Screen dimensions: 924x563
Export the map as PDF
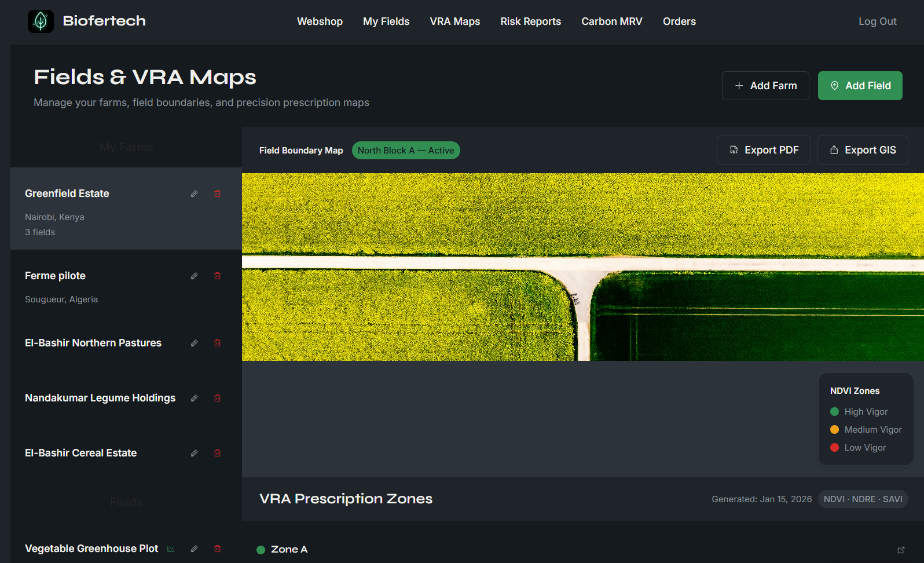(x=763, y=150)
